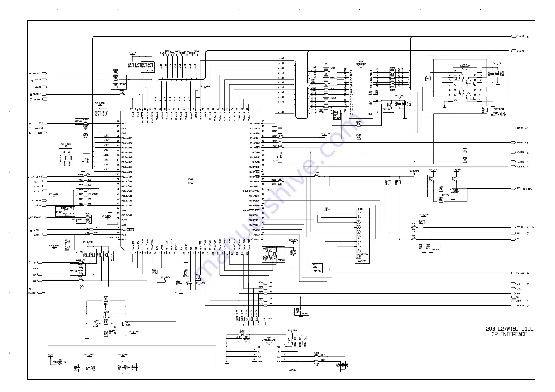Select the SD1 port label

click(x=518, y=239)
